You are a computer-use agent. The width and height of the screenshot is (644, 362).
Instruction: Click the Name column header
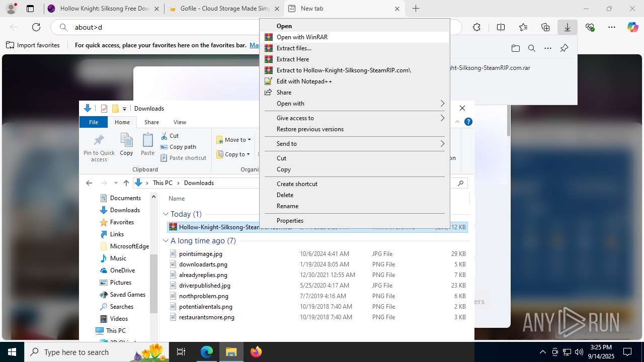(177, 198)
